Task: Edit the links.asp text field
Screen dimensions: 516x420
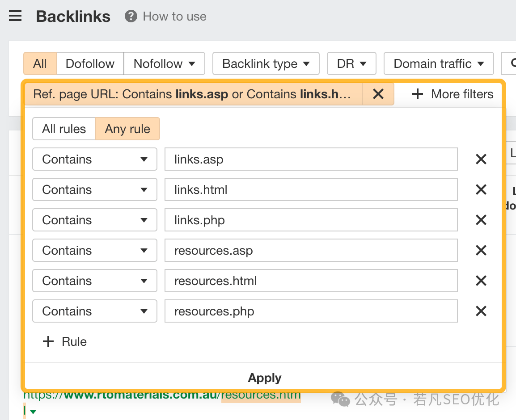Action: pos(311,159)
